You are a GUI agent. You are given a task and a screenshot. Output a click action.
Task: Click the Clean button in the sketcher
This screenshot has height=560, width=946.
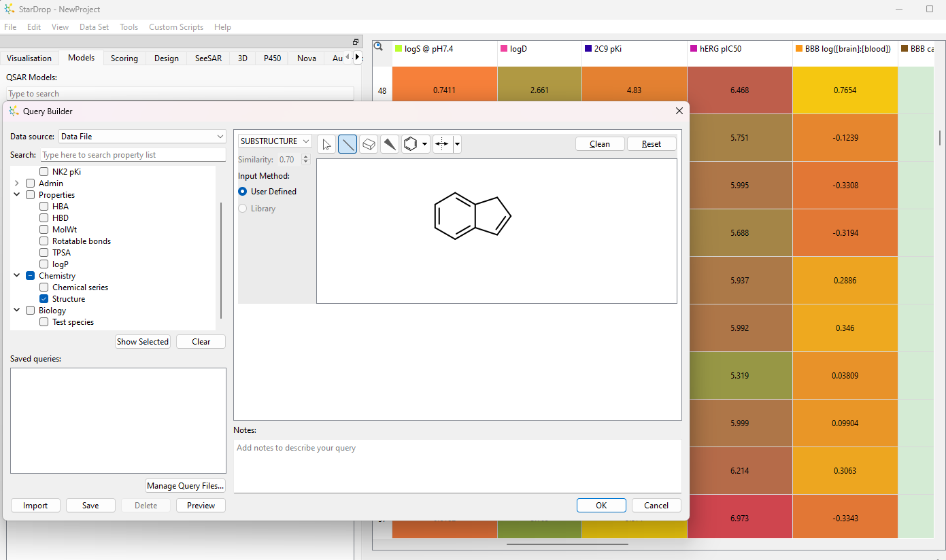[x=600, y=144]
